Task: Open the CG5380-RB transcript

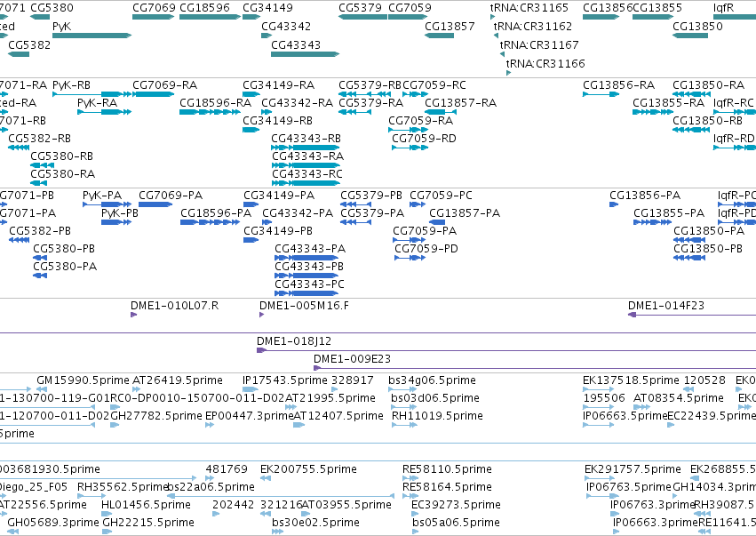Action: click(x=42, y=165)
